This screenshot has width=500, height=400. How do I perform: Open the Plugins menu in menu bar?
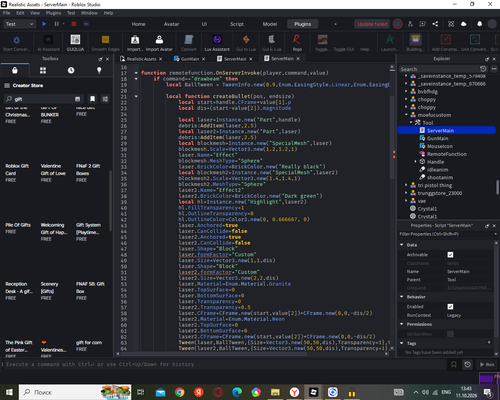click(53, 13)
